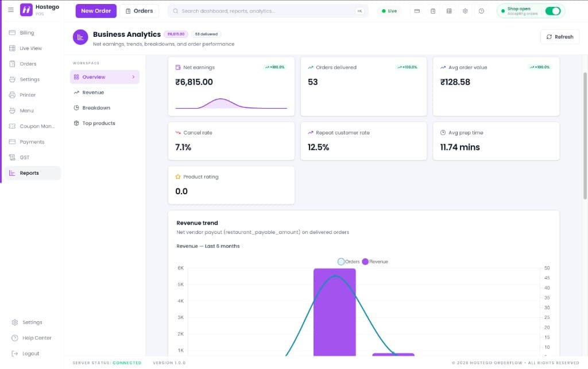
Task: Toggle Revenue series in chart legend
Action: (375, 262)
